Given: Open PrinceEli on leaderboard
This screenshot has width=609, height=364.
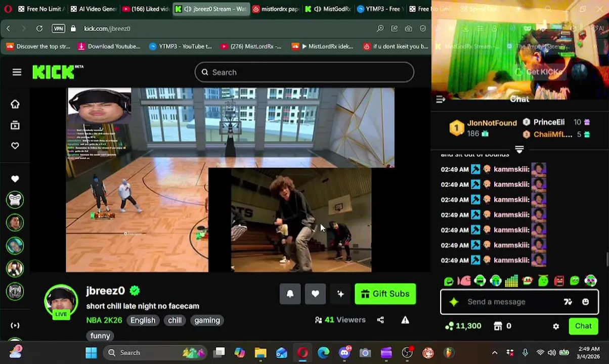Looking at the screenshot, I should [549, 122].
